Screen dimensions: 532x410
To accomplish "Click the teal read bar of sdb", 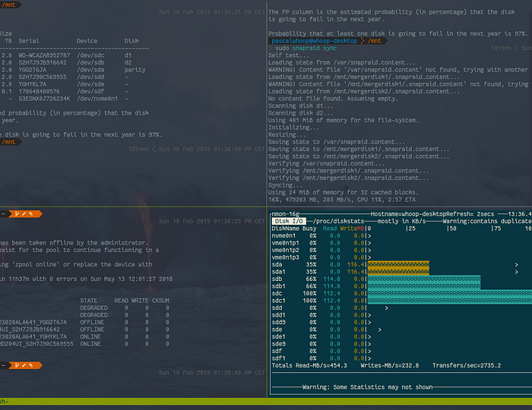I will [x=424, y=279].
